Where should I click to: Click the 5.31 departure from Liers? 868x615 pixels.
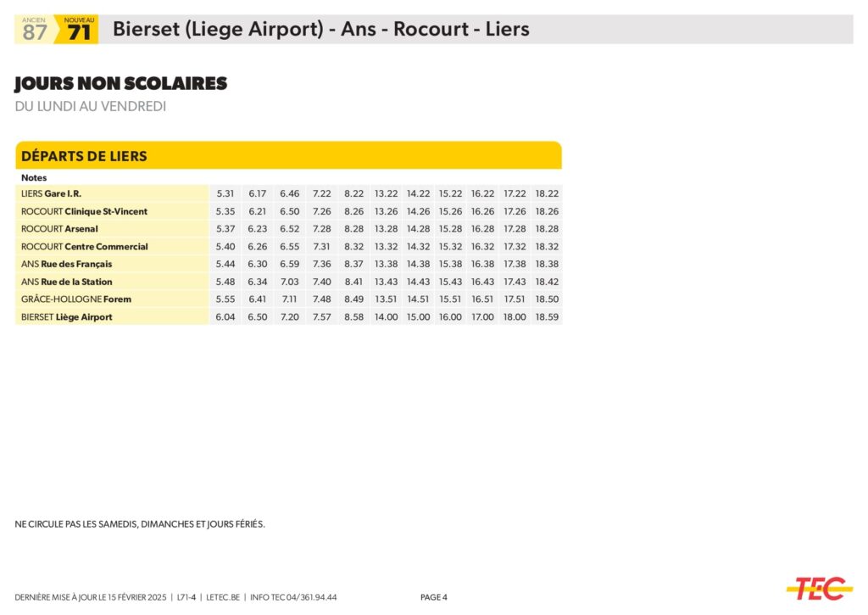click(x=225, y=193)
